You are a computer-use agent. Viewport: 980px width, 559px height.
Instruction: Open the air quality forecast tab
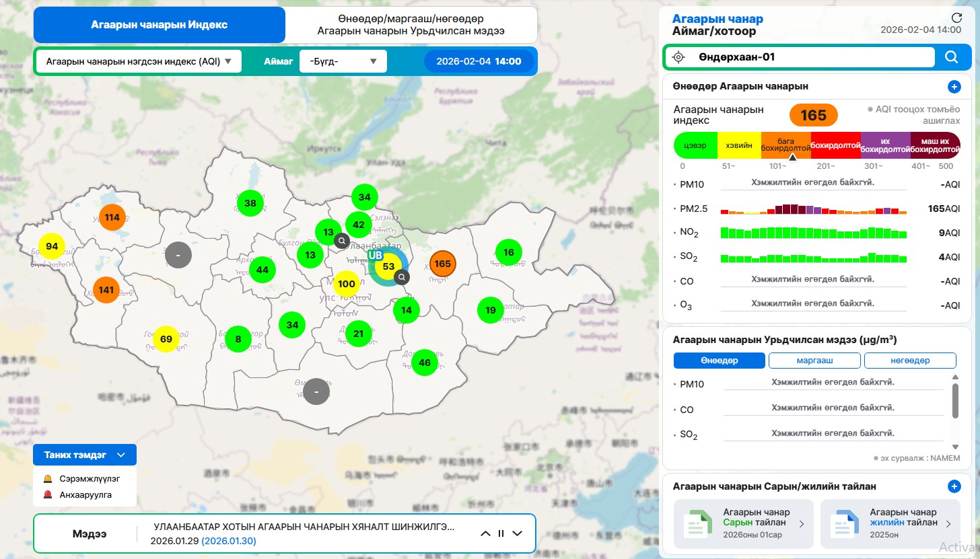(411, 25)
